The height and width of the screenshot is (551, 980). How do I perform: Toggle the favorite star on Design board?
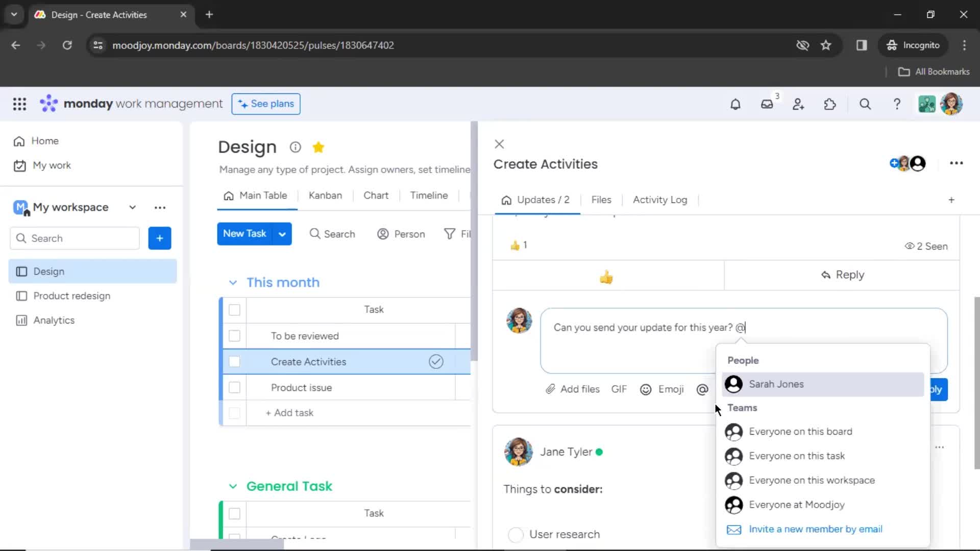click(x=318, y=147)
